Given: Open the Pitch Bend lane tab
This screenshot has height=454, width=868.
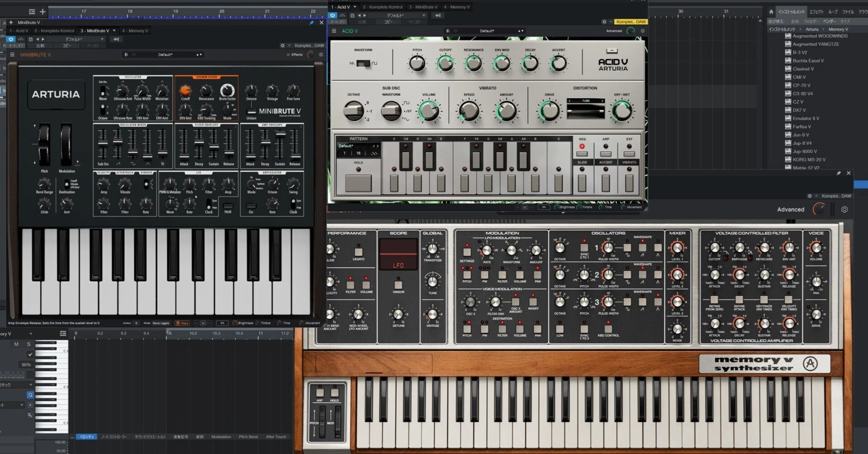Looking at the screenshot, I should pos(248,437).
